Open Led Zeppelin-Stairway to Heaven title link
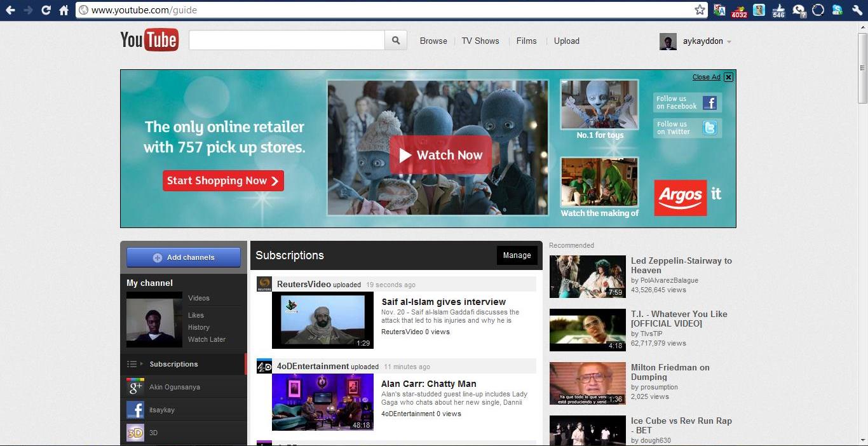The height and width of the screenshot is (446, 868). click(x=681, y=266)
